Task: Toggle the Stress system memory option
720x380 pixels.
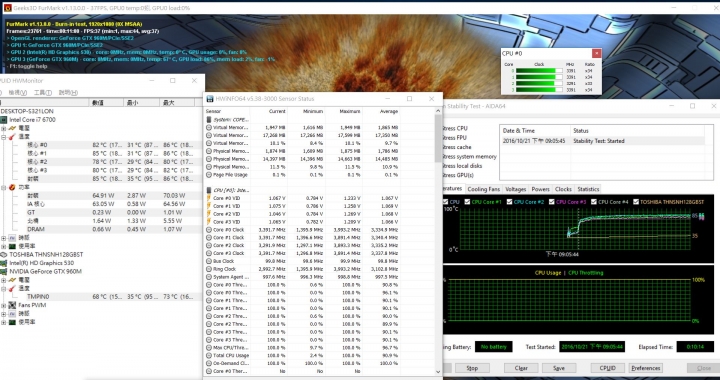Action: pyautogui.click(x=469, y=156)
